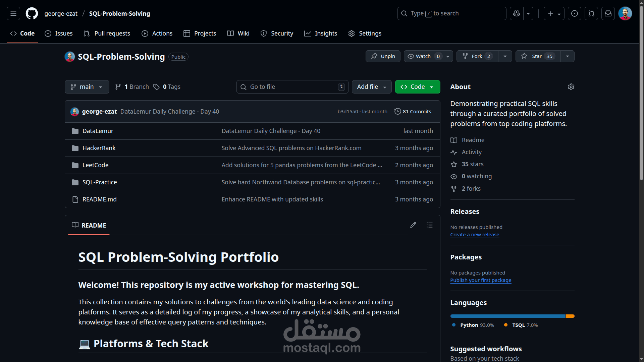Fork the repository with the Fork button
The width and height of the screenshot is (644, 362).
(x=478, y=56)
